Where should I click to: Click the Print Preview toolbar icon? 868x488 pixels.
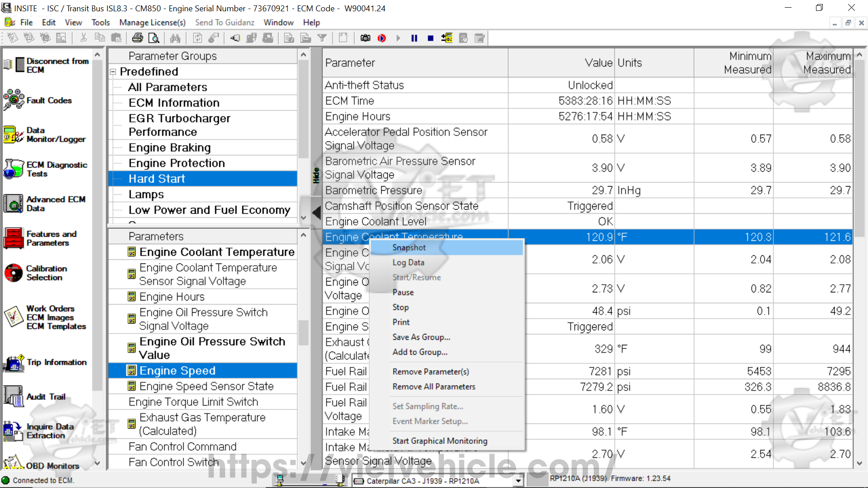154,38
